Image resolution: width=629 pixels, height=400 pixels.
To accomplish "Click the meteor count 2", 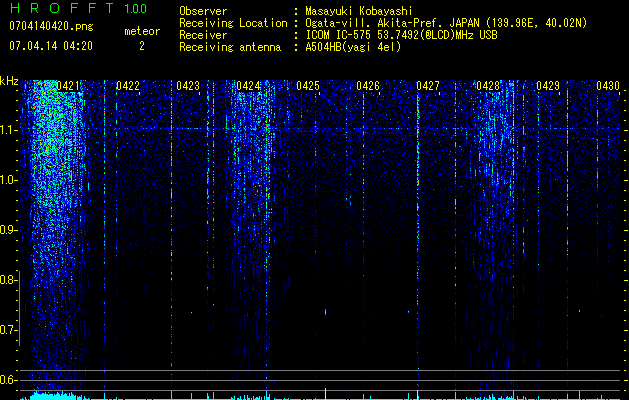I will [x=142, y=47].
